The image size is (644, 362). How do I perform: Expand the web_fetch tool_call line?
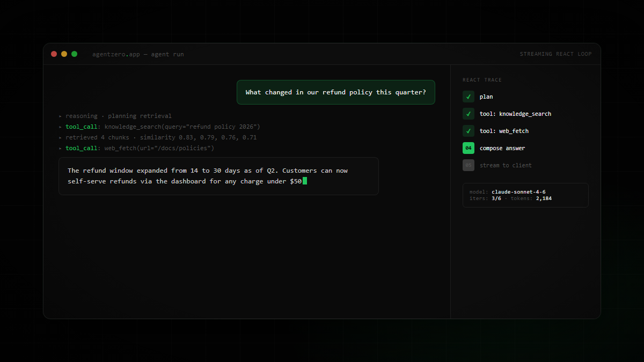pos(136,148)
